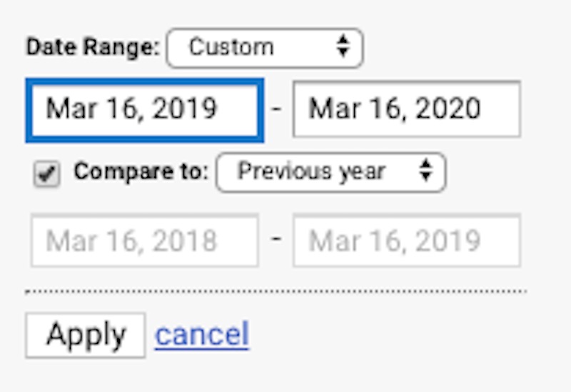Click the word Custom in the range selector
571x392 pixels.
point(231,48)
